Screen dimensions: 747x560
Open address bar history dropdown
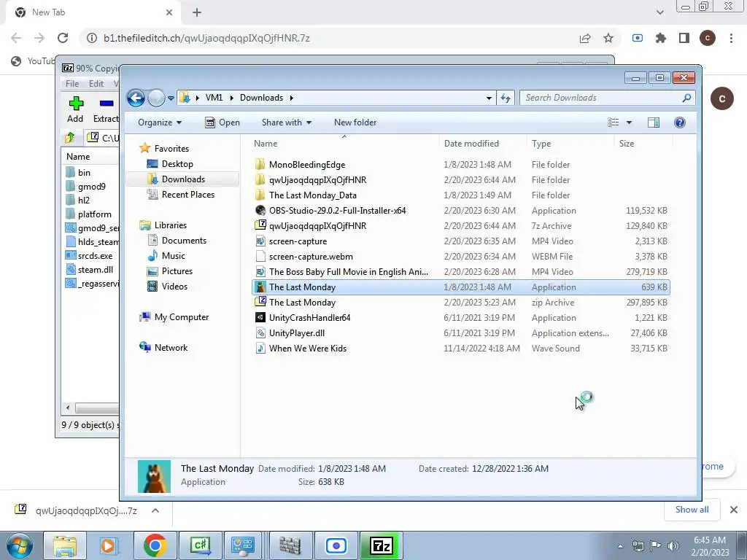tap(489, 98)
